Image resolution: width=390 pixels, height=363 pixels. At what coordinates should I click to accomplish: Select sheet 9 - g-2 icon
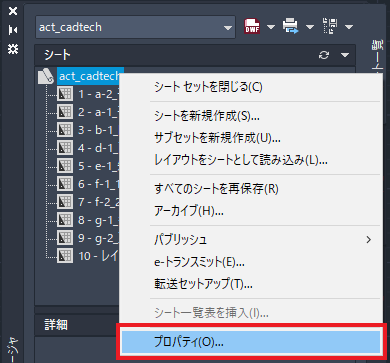coord(65,238)
